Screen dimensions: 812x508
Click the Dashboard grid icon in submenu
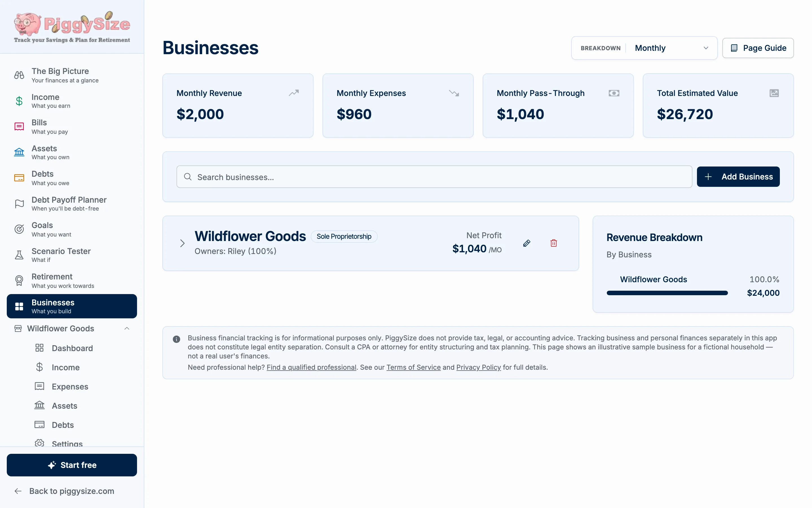pos(39,348)
